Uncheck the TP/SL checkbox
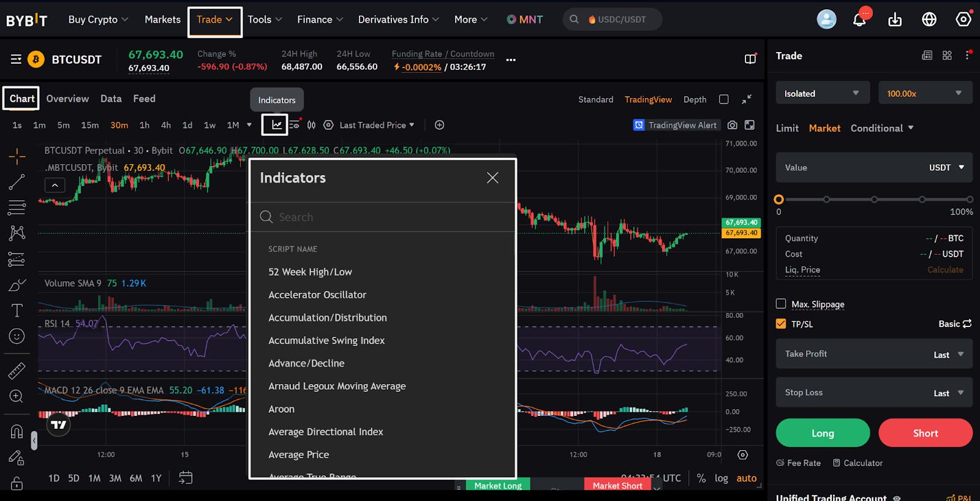This screenshot has width=980, height=501. coord(781,324)
